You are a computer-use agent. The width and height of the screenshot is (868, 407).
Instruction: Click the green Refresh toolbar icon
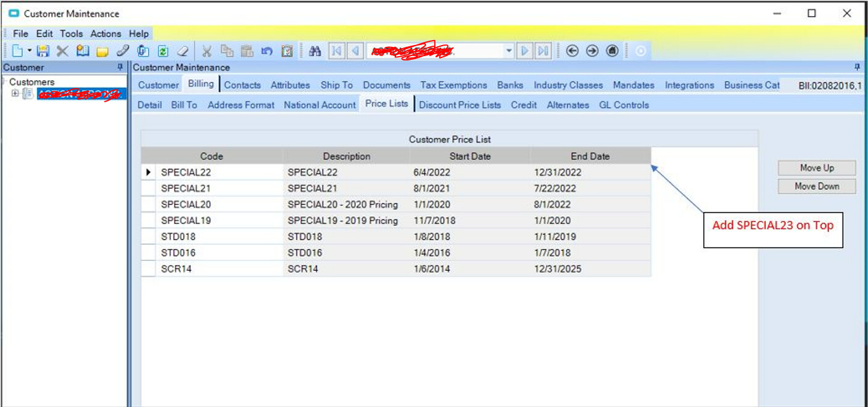(163, 51)
